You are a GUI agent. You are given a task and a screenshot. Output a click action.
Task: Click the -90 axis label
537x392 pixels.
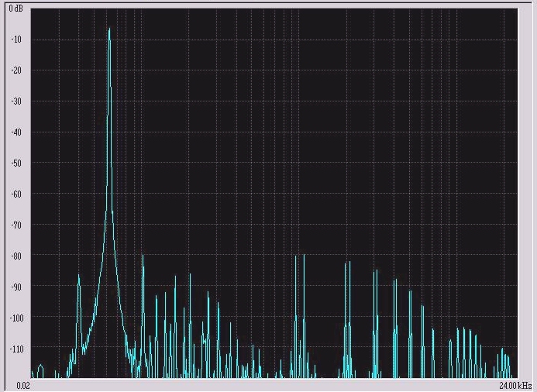(x=16, y=287)
